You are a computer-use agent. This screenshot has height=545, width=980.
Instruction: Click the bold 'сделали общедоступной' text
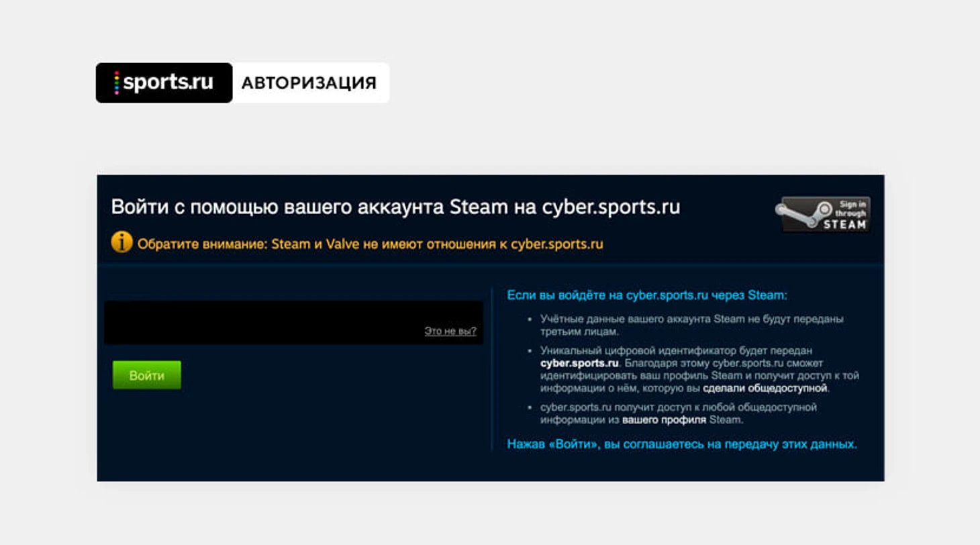[765, 389]
